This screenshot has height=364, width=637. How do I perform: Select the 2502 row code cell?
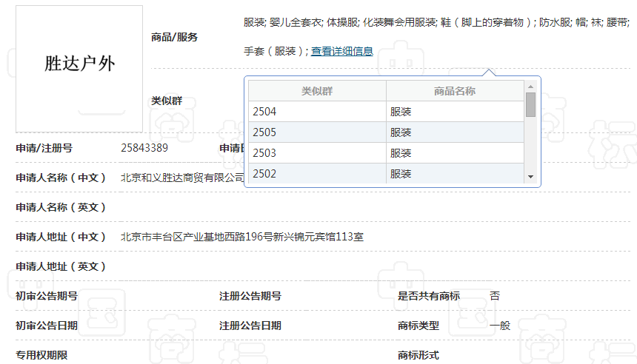coord(316,174)
